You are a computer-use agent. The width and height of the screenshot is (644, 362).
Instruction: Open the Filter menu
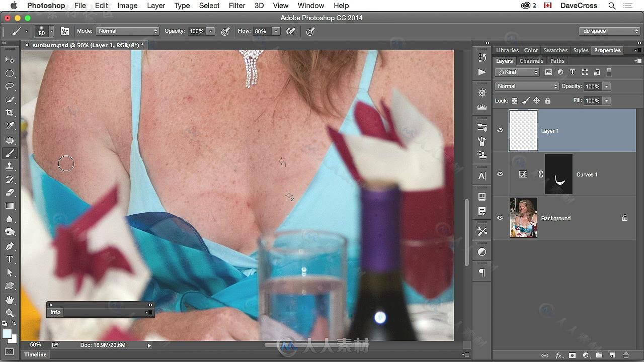(x=237, y=6)
